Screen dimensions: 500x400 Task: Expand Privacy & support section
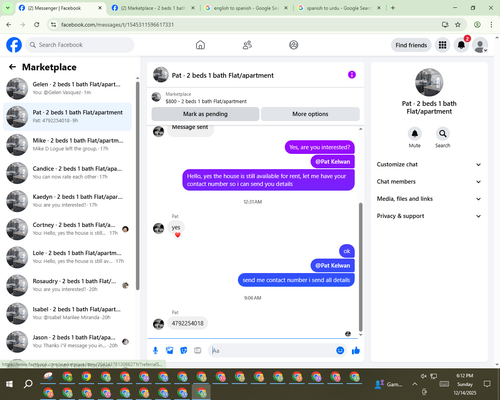429,216
